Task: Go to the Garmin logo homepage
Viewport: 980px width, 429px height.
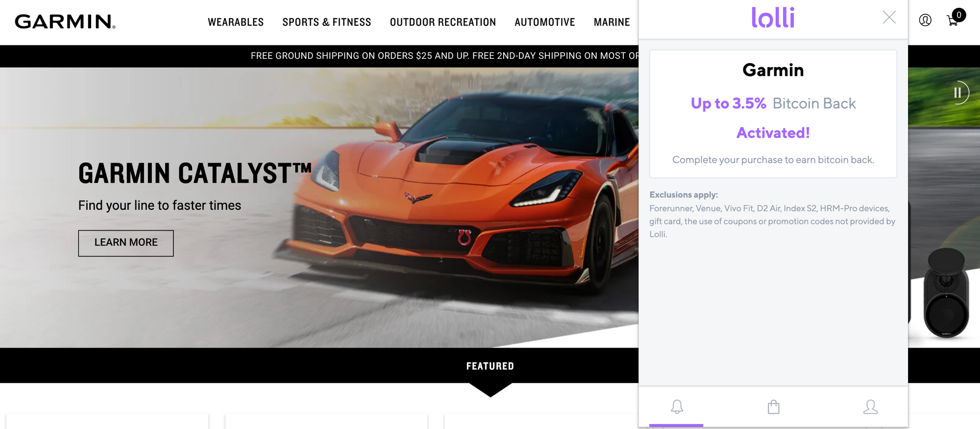Action: click(65, 22)
